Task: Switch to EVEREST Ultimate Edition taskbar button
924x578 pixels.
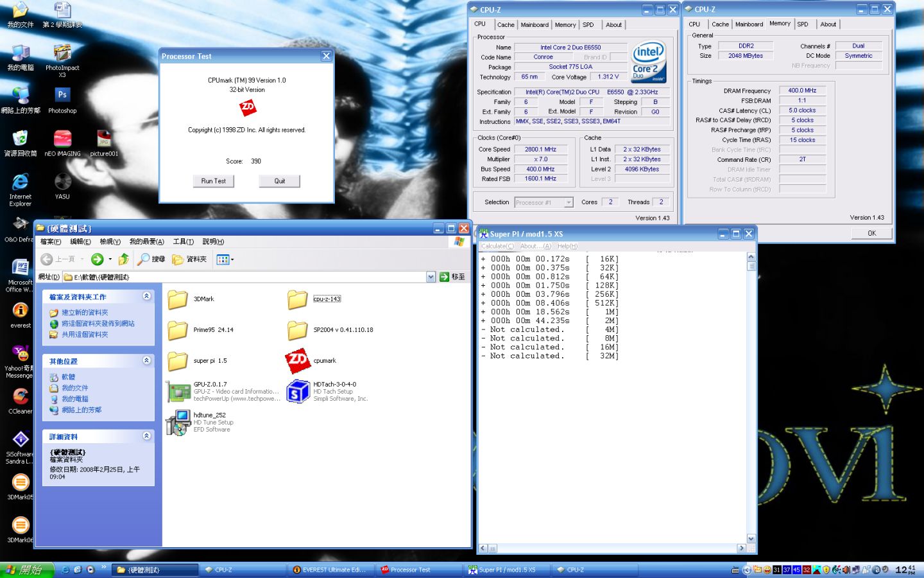Action: (330, 570)
